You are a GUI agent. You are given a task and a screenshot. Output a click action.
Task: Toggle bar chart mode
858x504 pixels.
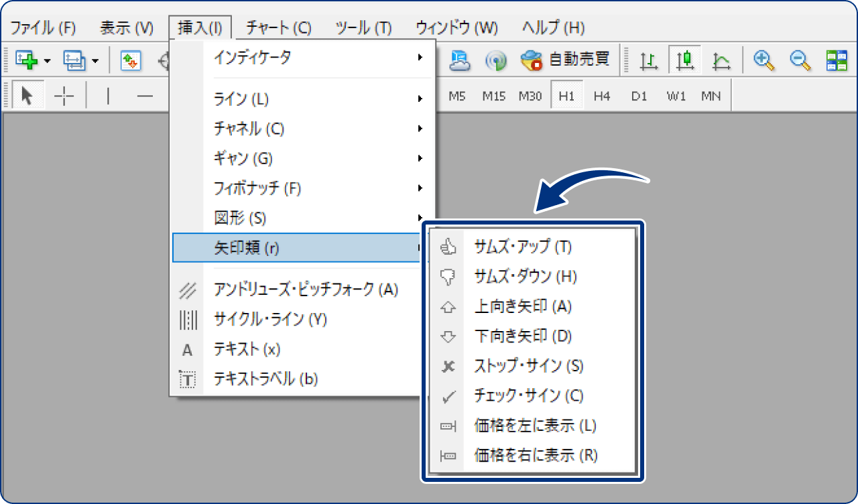pyautogui.click(x=648, y=60)
